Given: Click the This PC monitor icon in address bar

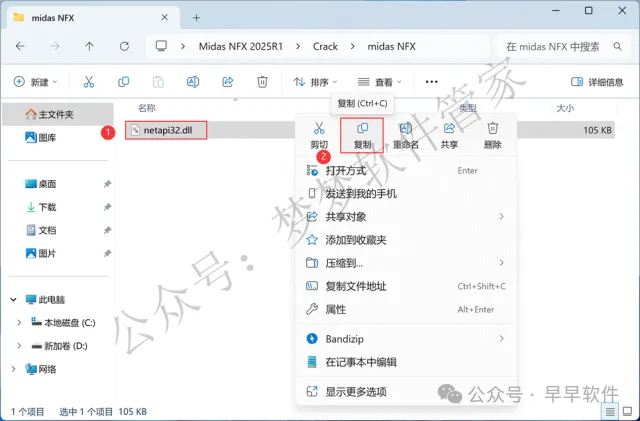Looking at the screenshot, I should click(161, 46).
